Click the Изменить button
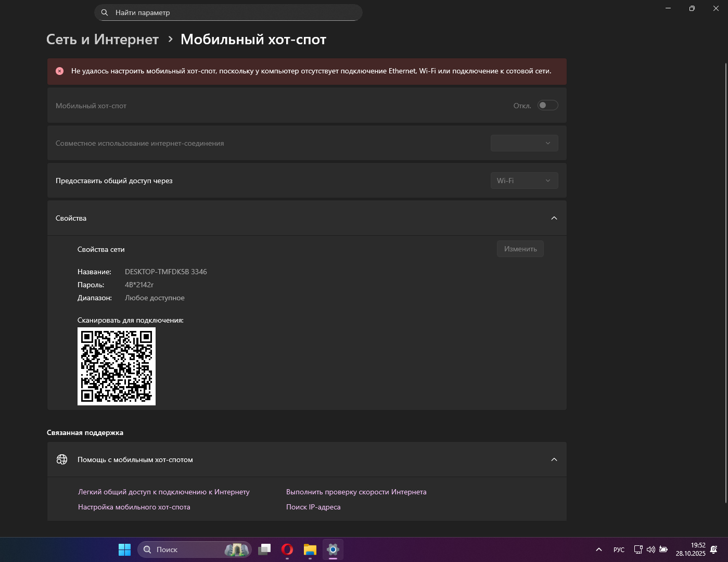 pyautogui.click(x=520, y=249)
